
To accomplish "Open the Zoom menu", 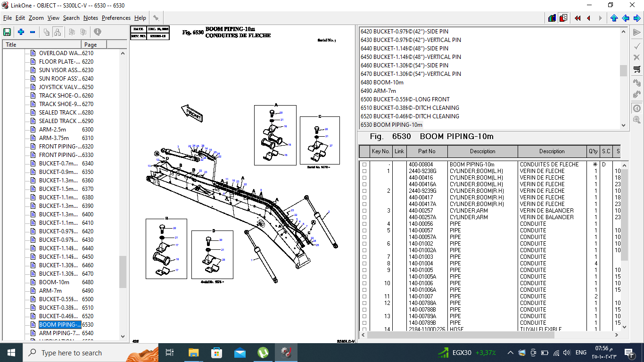I will pyautogui.click(x=36, y=18).
